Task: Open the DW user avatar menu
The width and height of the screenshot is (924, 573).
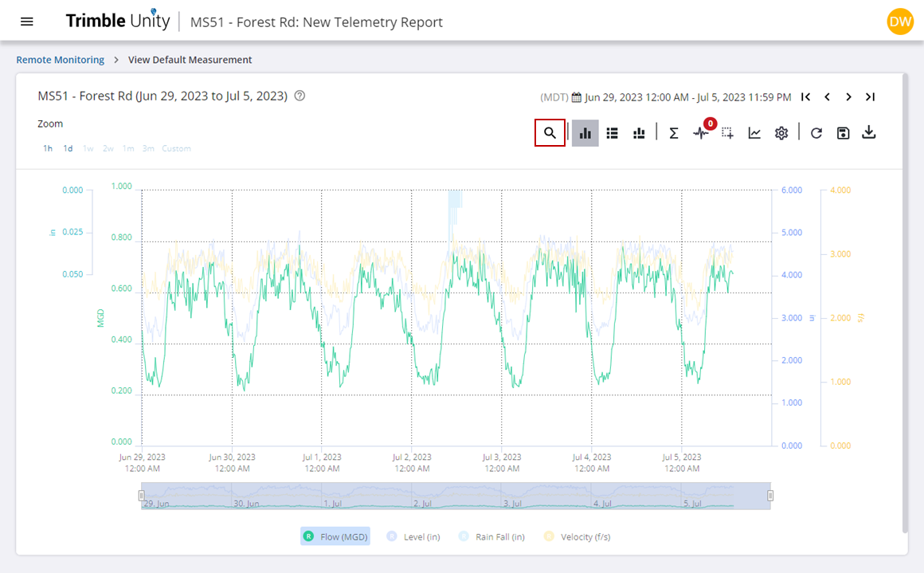Action: 899,22
